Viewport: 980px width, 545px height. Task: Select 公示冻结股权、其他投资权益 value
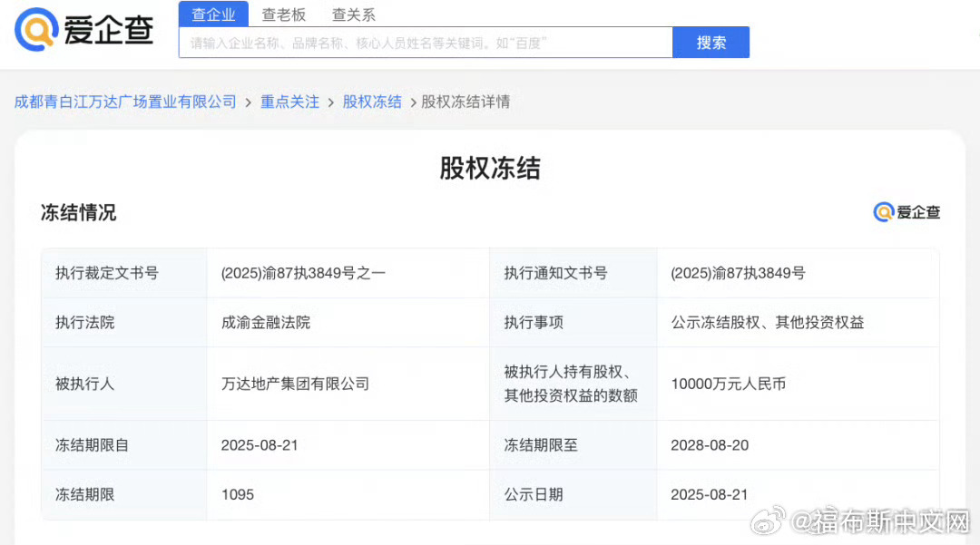pos(768,322)
